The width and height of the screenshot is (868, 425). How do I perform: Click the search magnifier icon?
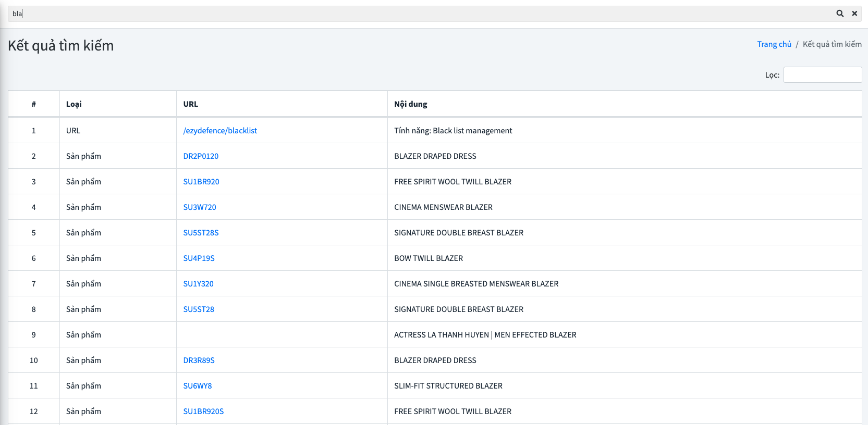coord(840,14)
